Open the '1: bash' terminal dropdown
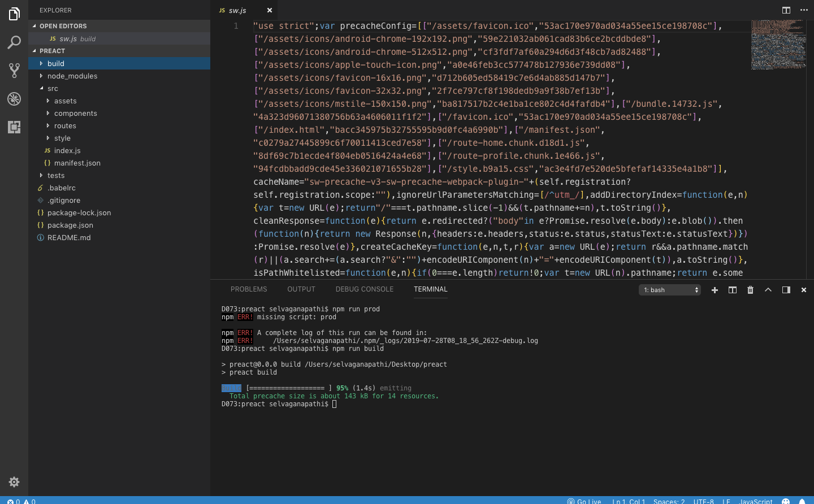This screenshot has width=814, height=504. [669, 289]
